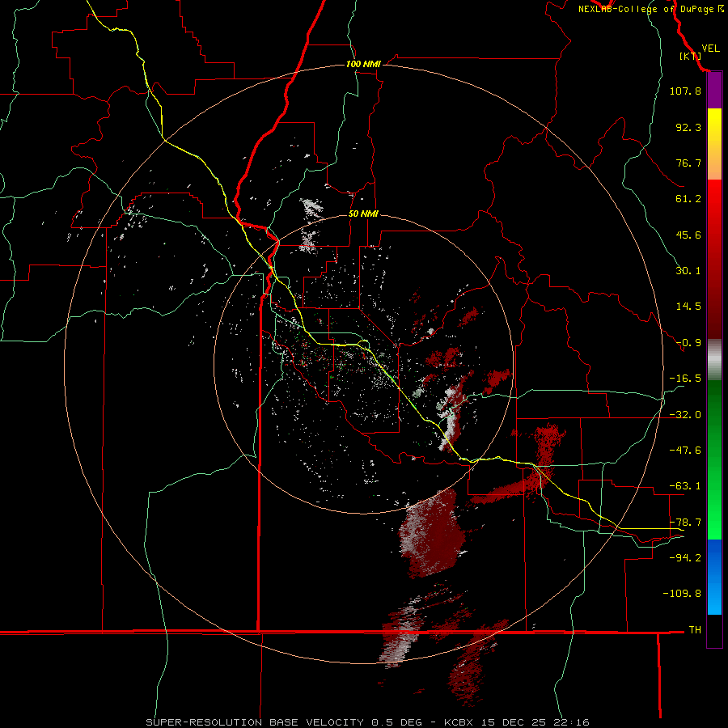Viewport: 728px width, 728px height.
Task: Pick the purple segment of the color bar
Action: click(x=714, y=91)
